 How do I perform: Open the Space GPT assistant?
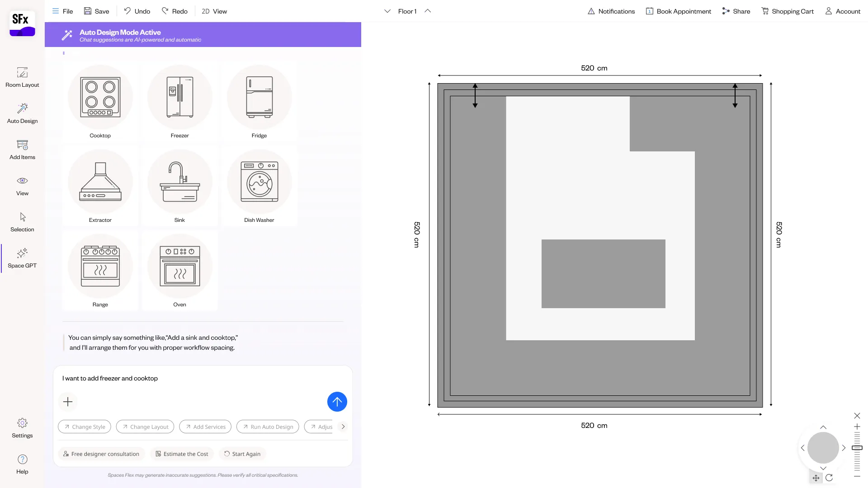coord(22,258)
